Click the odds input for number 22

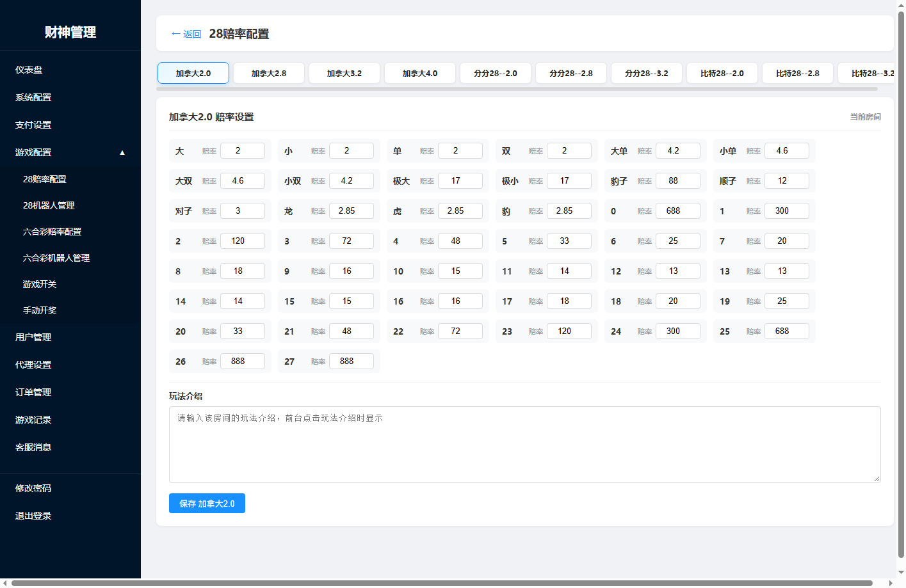(x=460, y=331)
